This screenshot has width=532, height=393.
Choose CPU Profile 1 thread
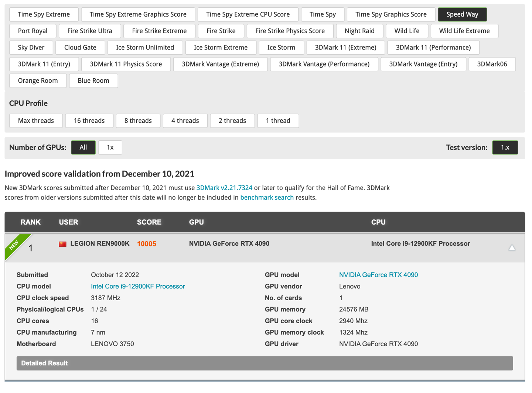pos(278,121)
